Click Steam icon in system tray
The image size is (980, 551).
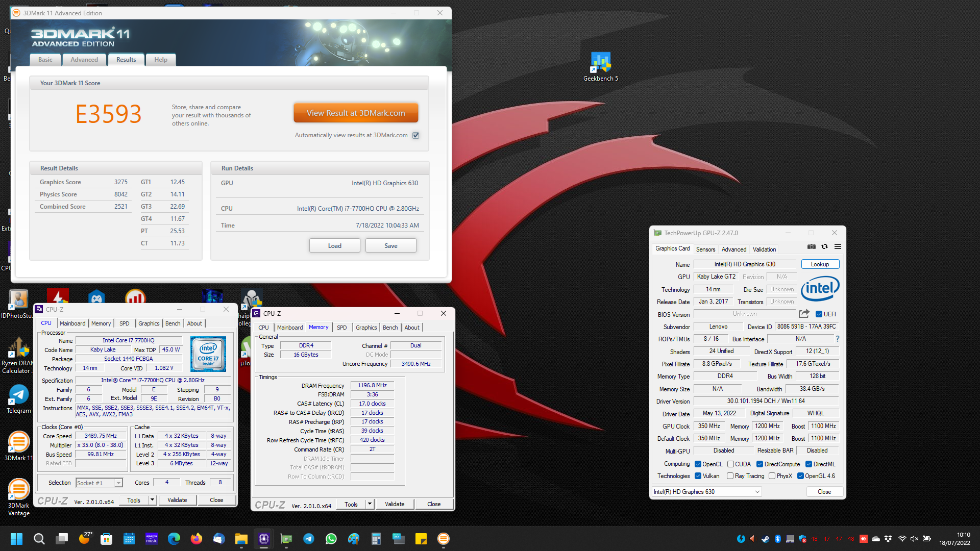[x=765, y=539]
